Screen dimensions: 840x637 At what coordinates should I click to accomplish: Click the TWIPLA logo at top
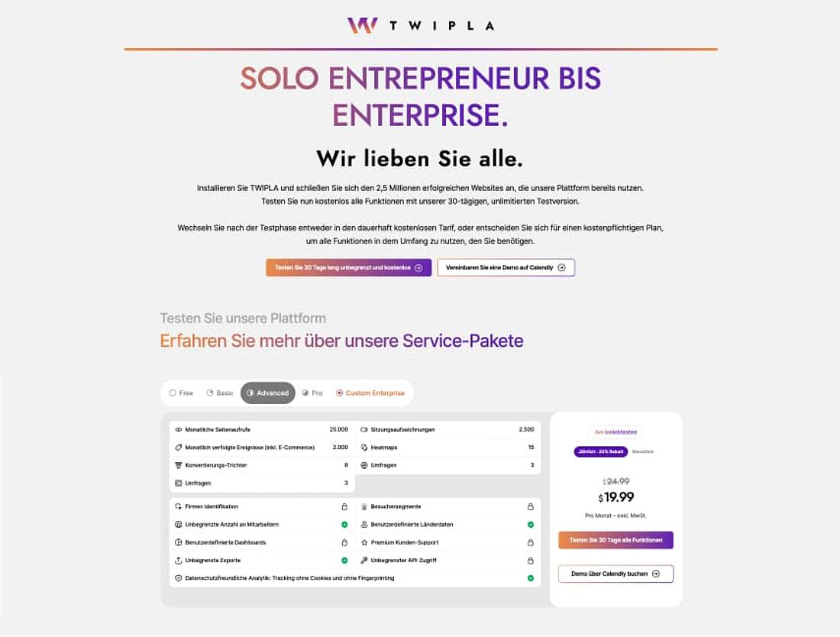(x=421, y=25)
